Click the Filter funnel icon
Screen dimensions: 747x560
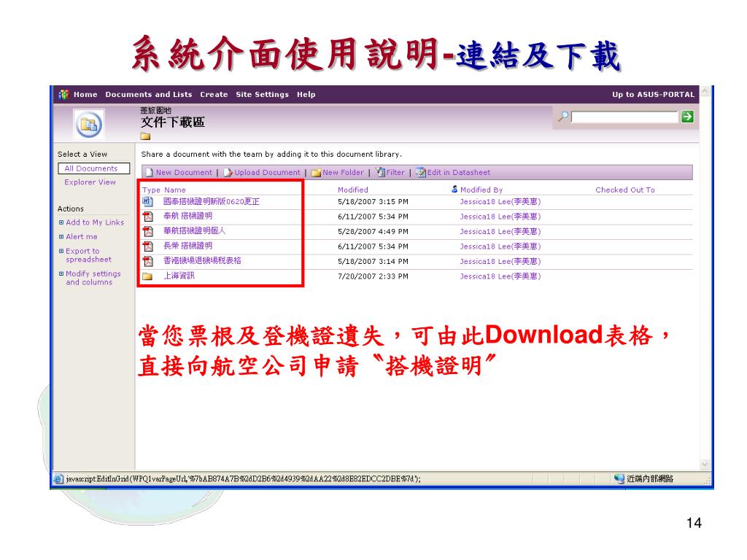[x=380, y=172]
